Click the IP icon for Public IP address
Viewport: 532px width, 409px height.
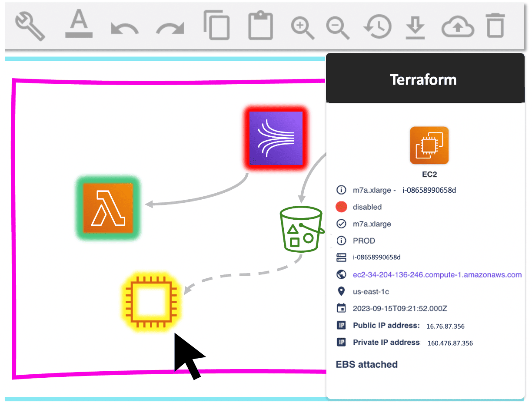point(342,325)
